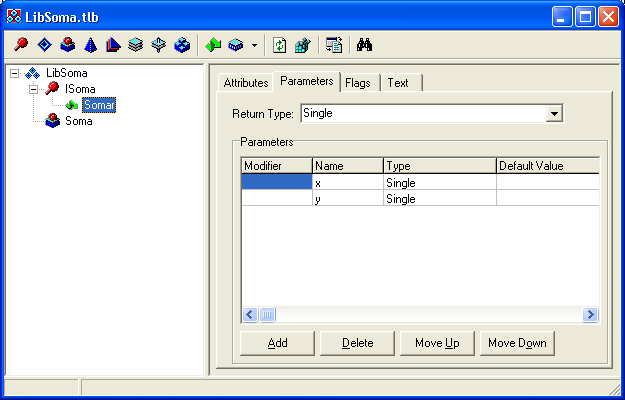This screenshot has width=625, height=400.
Task: Click the Type cell for parameter y
Action: click(x=439, y=199)
